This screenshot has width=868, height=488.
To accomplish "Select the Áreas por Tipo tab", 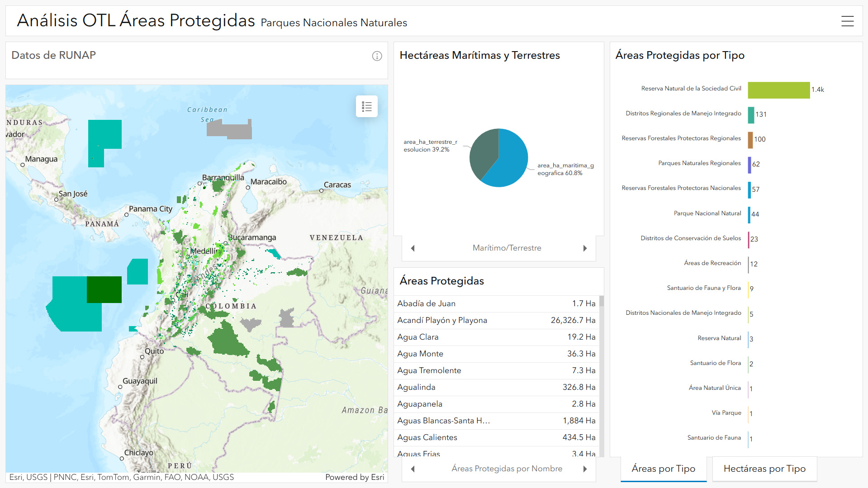I will (x=663, y=469).
